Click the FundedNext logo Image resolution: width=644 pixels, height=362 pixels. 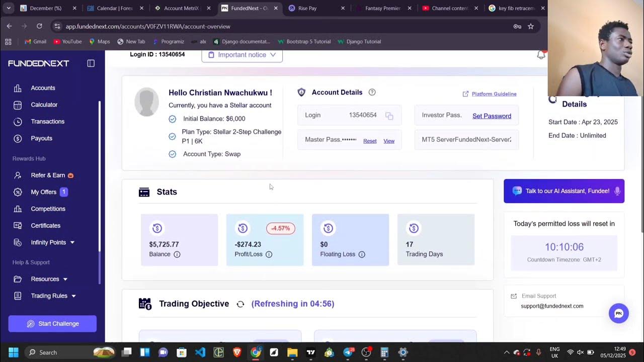tap(38, 63)
